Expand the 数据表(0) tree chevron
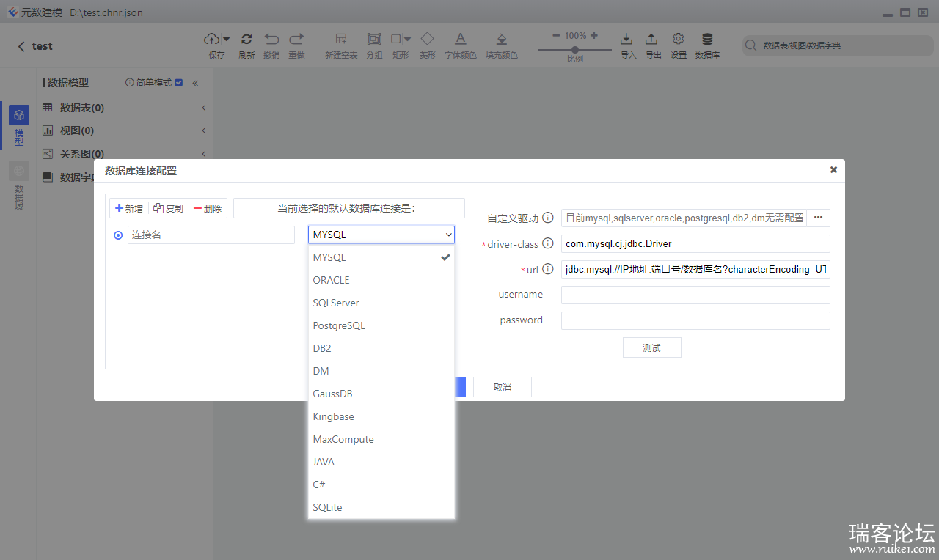This screenshot has height=560, width=939. tap(203, 108)
